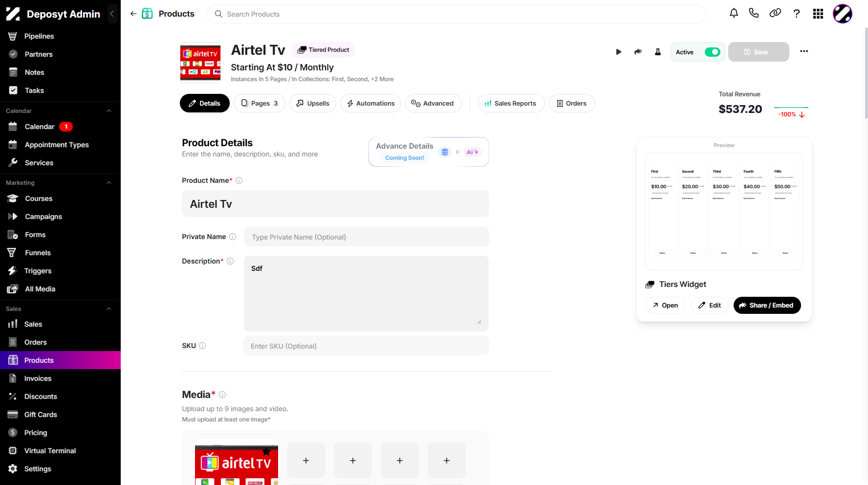Toggle the Active product switch
Image resolution: width=868 pixels, height=485 pixels.
pos(712,52)
